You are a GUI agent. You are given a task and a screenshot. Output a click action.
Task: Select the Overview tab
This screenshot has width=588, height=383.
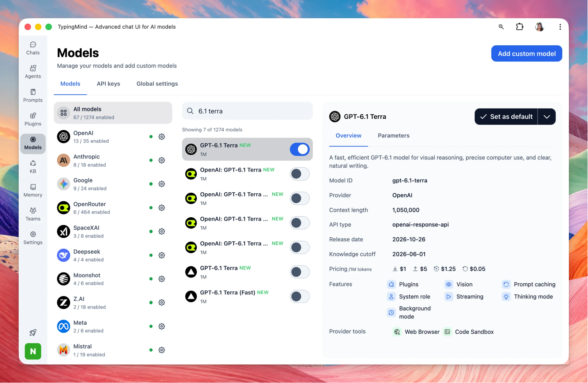pyautogui.click(x=348, y=136)
